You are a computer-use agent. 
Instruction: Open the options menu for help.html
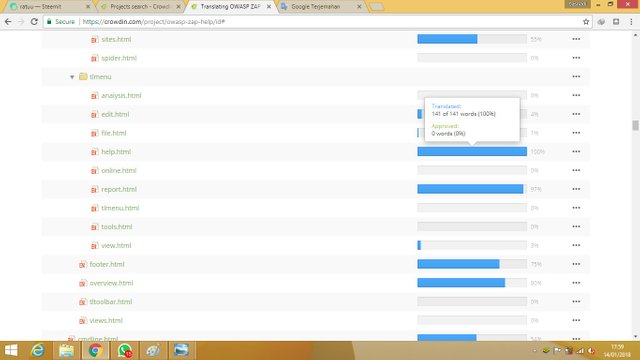click(x=576, y=152)
